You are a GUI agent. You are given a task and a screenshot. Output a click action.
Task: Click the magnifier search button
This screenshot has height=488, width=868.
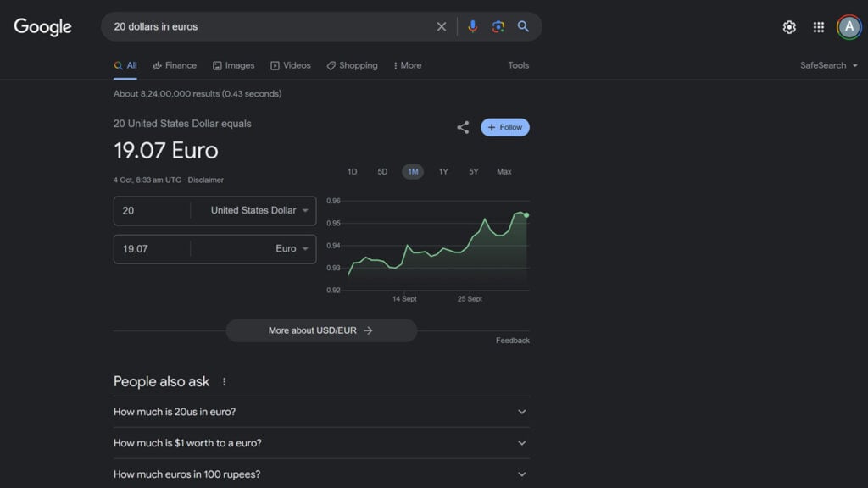point(523,26)
